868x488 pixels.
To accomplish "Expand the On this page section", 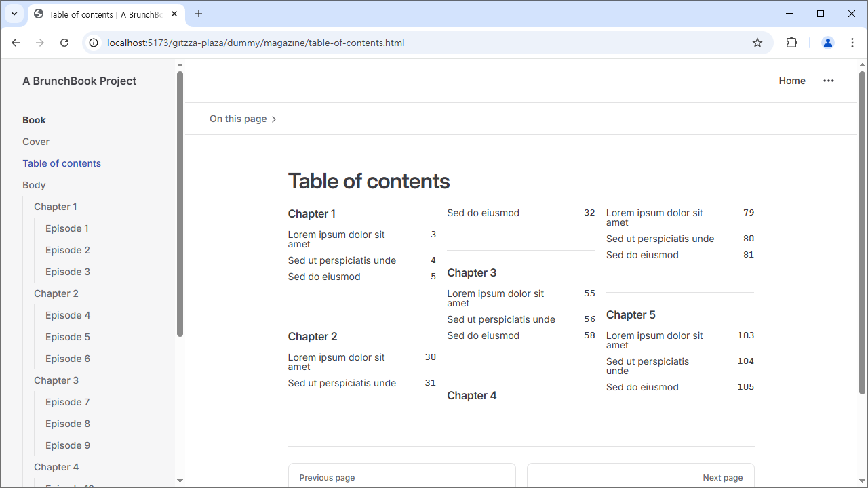I will click(x=243, y=119).
